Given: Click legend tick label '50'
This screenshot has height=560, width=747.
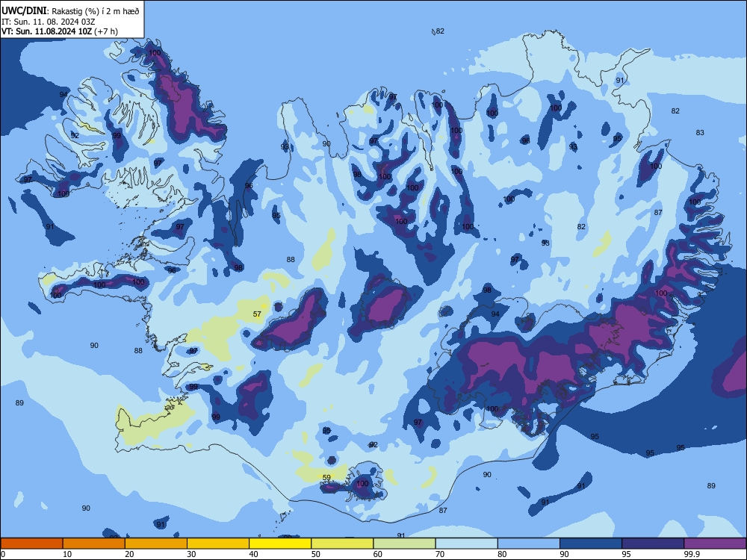Looking at the screenshot, I should point(316,554).
